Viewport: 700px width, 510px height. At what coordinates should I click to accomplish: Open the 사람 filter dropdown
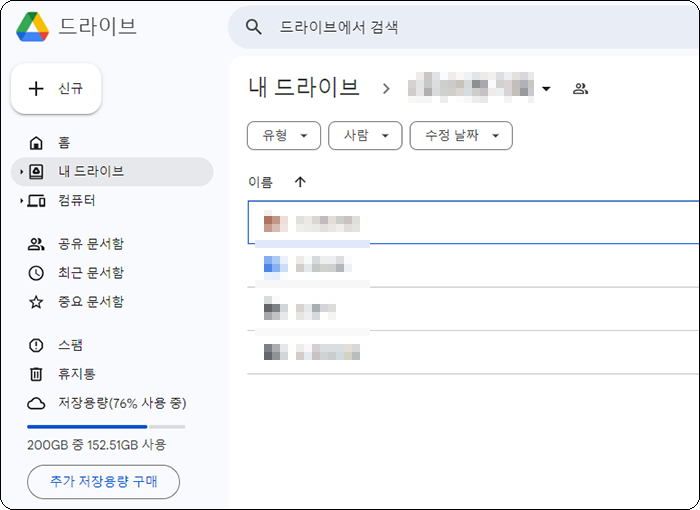(x=365, y=135)
